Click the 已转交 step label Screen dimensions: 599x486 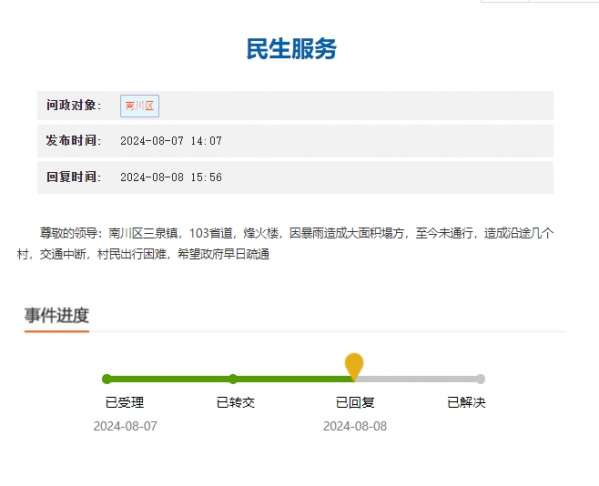pos(235,402)
